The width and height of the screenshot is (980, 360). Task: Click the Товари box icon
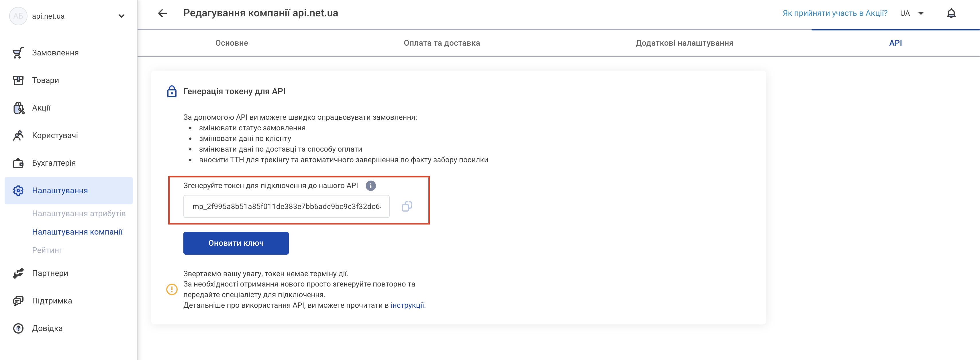18,80
